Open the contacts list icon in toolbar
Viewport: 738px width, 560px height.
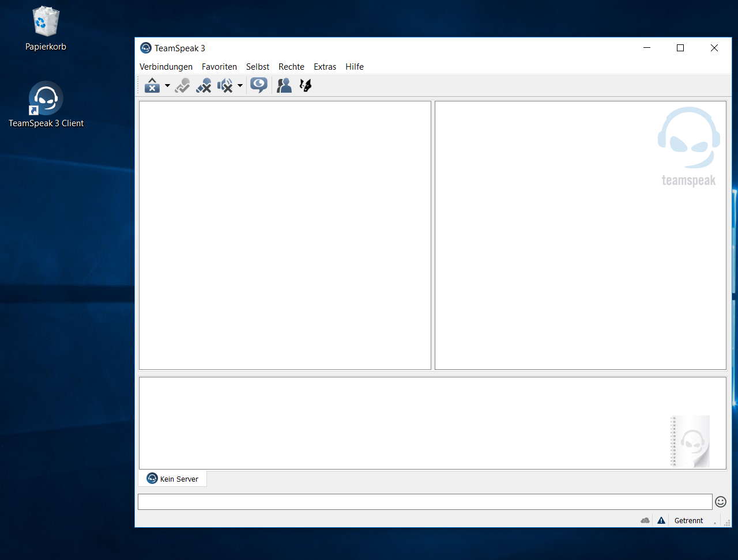point(284,86)
